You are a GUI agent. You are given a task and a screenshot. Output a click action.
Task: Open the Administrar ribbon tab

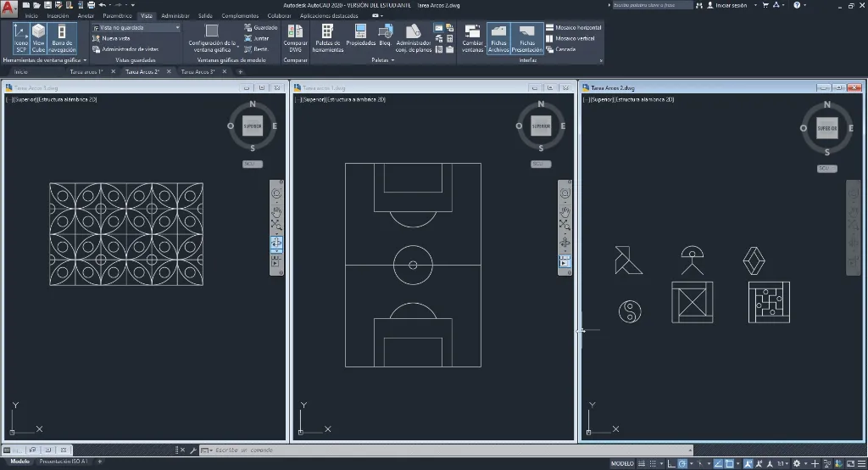[175, 15]
